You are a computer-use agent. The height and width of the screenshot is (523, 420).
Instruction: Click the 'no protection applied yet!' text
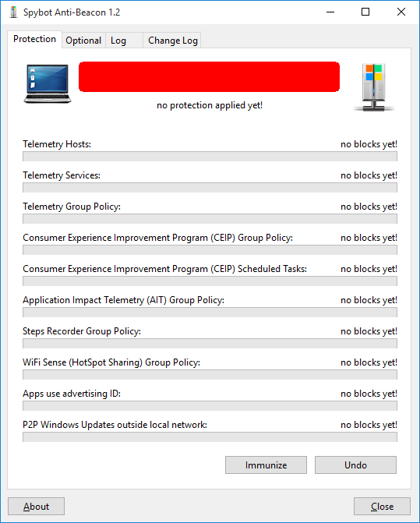(210, 105)
